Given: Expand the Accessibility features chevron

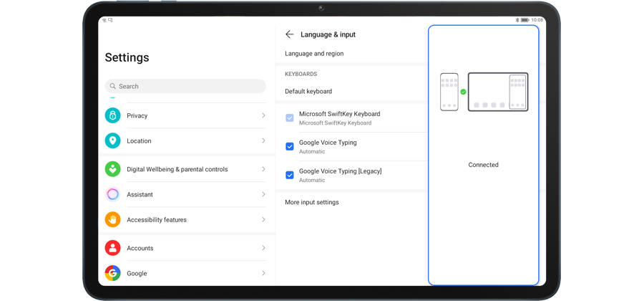Looking at the screenshot, I should (x=263, y=220).
